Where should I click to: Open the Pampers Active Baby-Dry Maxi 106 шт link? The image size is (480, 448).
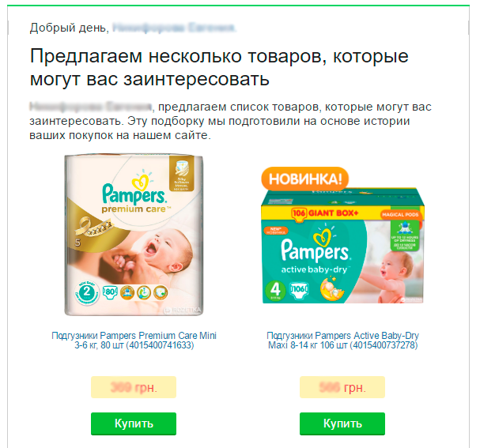[343, 341]
